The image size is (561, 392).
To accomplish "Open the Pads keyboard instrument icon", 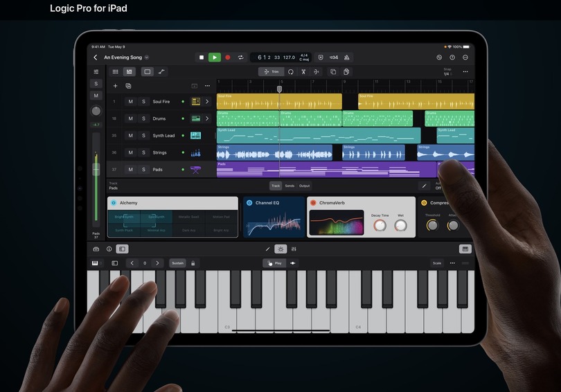I will [196, 170].
